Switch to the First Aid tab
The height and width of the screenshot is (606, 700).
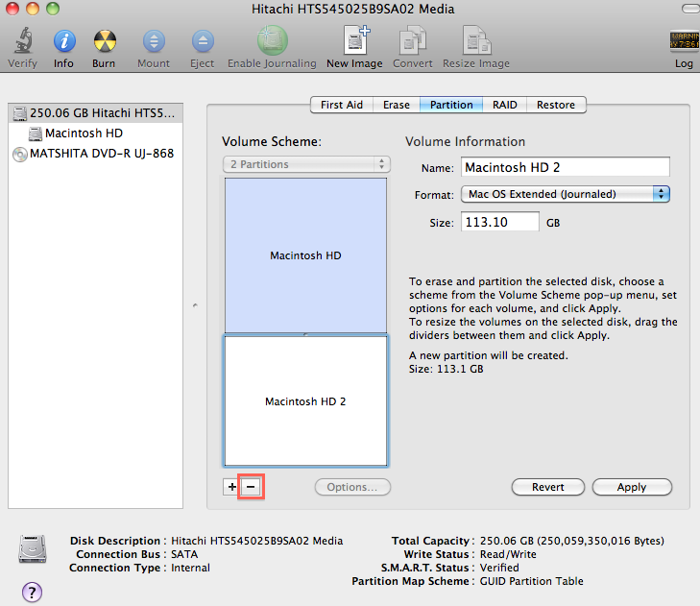(x=342, y=105)
